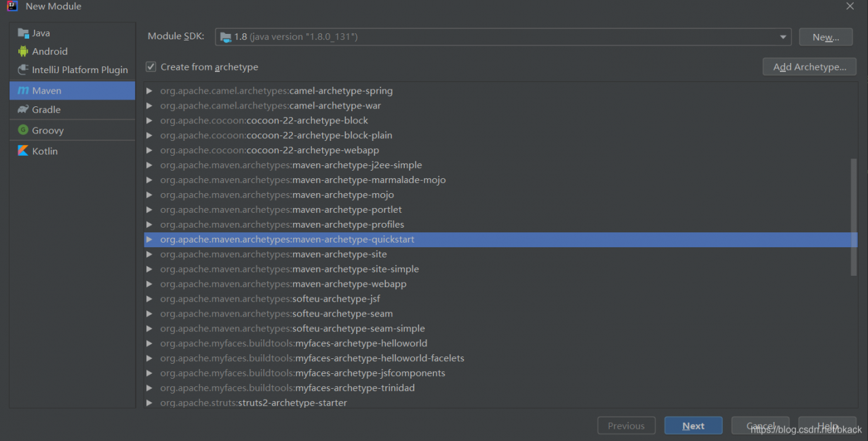Click the Gradle elephant icon
The height and width of the screenshot is (441, 868).
click(x=23, y=110)
